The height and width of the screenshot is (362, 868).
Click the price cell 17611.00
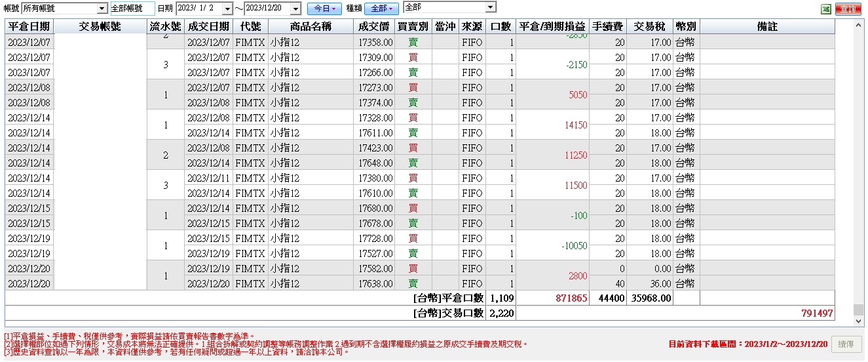click(x=374, y=132)
